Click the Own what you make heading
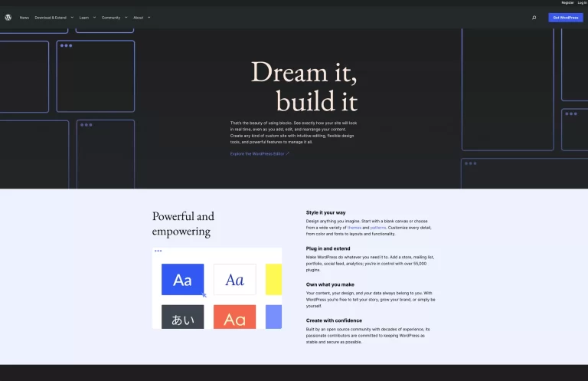This screenshot has height=381, width=588. 330,284
